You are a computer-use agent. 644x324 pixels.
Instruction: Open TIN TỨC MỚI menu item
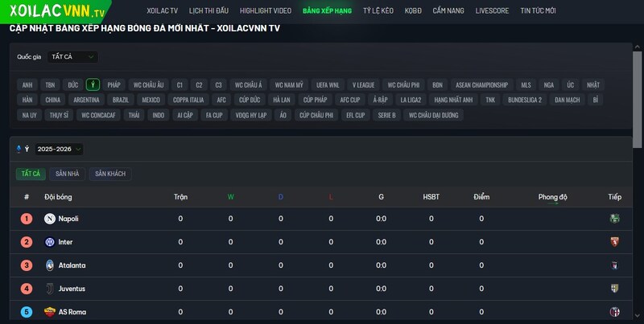(538, 10)
